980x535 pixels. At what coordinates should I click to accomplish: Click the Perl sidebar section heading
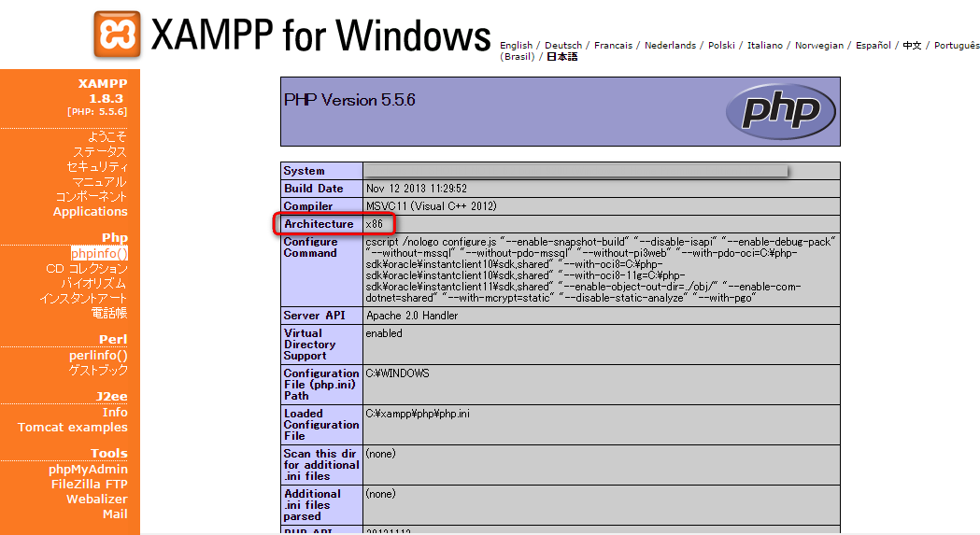[x=113, y=339]
